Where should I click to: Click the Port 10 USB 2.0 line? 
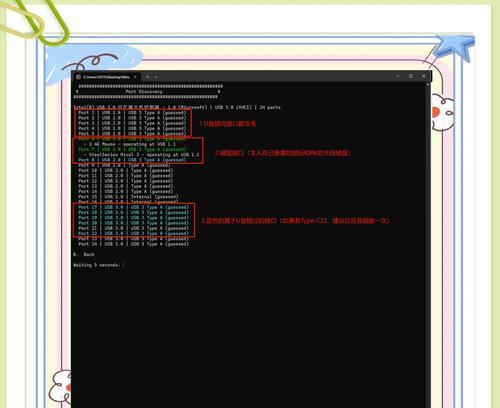click(126, 170)
